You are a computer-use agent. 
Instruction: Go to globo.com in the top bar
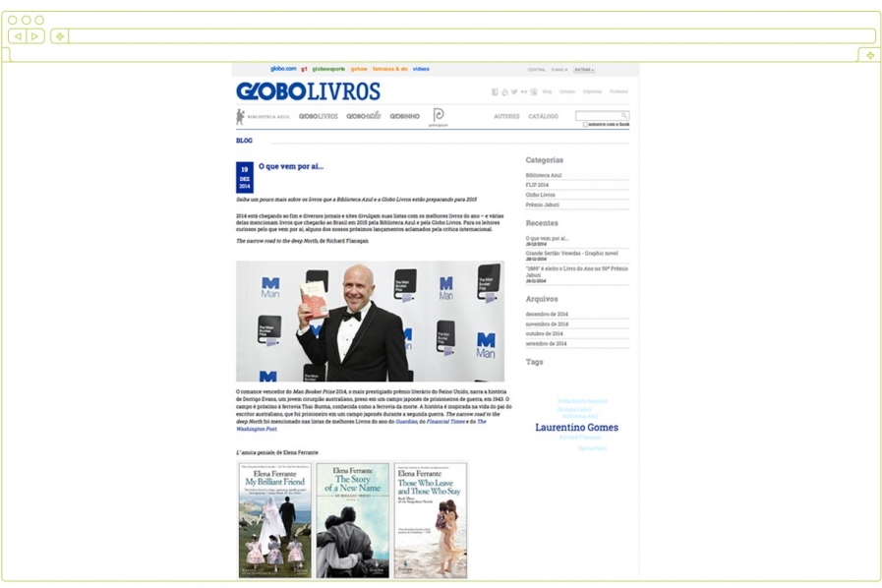pyautogui.click(x=283, y=69)
